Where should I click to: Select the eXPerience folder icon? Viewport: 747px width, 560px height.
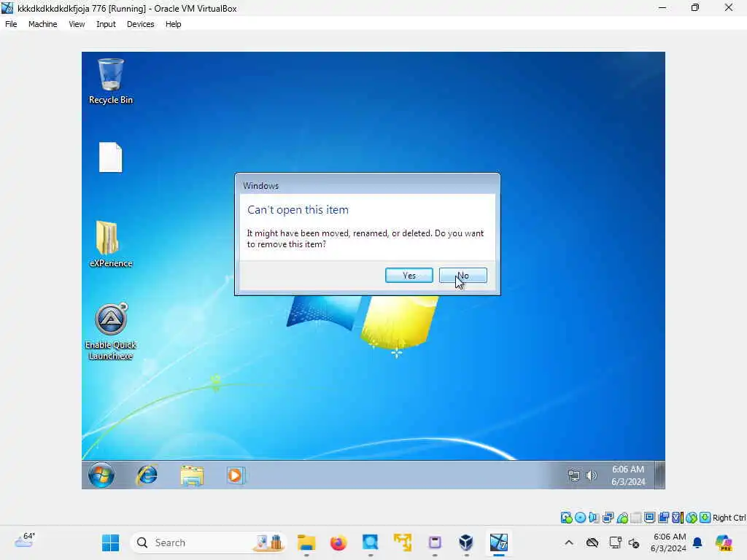point(111,244)
